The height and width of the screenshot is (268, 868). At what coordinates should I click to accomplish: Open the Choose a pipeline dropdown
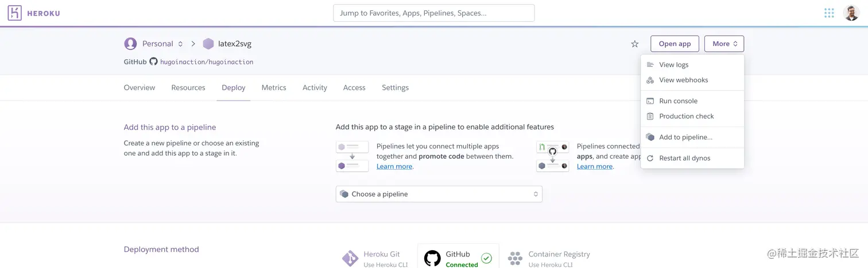(x=439, y=194)
